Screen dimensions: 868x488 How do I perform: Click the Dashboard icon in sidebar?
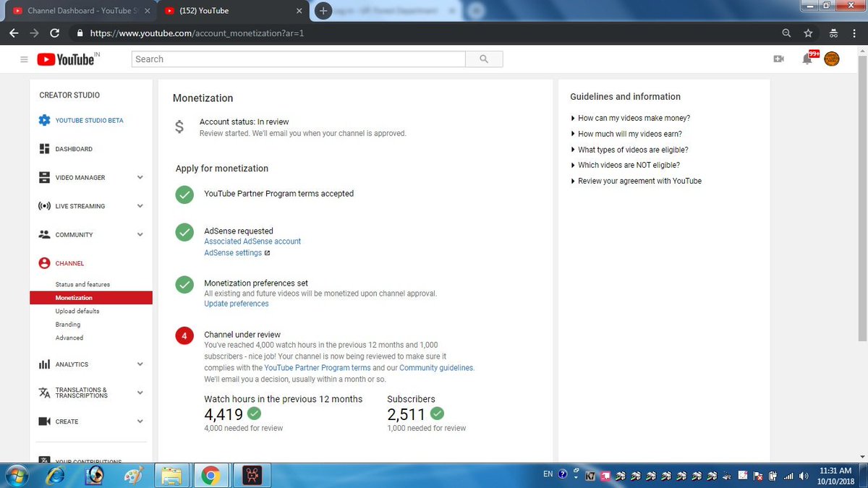pos(44,149)
